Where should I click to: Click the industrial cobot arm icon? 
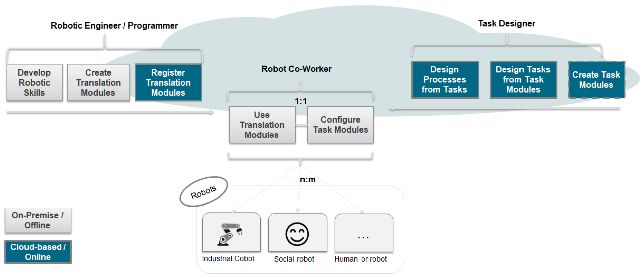tap(230, 234)
